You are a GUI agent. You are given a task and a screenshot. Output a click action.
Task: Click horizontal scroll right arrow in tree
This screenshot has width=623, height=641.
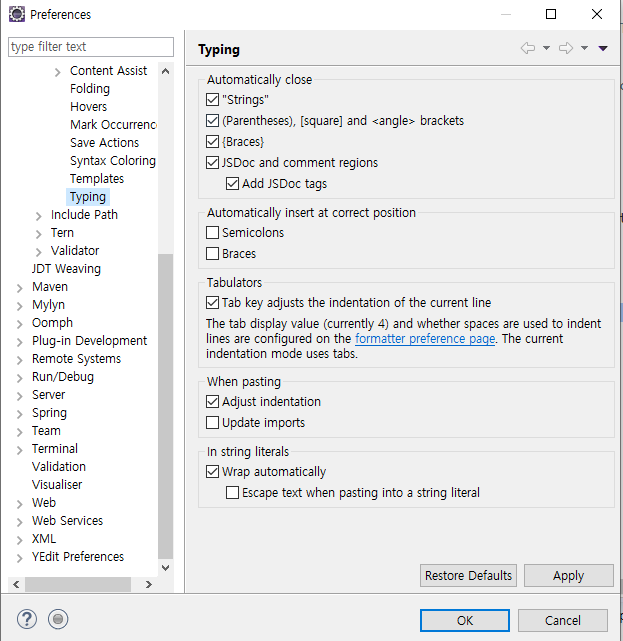[149, 584]
